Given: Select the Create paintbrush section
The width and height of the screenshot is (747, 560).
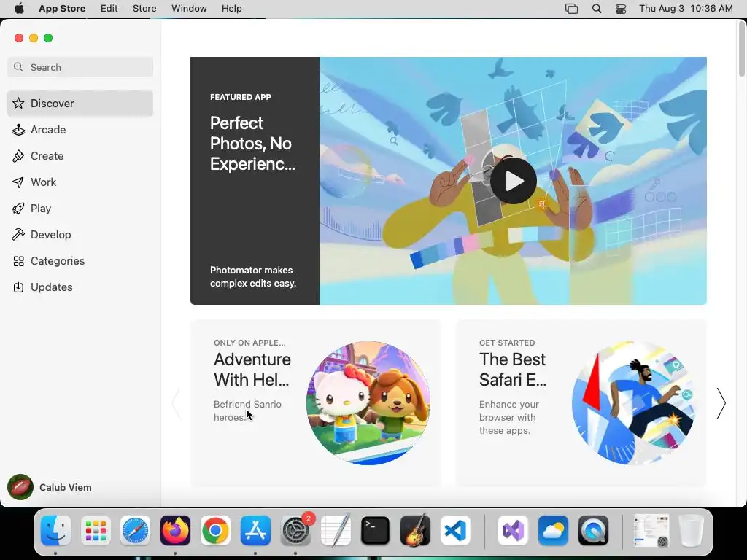Looking at the screenshot, I should (80, 156).
